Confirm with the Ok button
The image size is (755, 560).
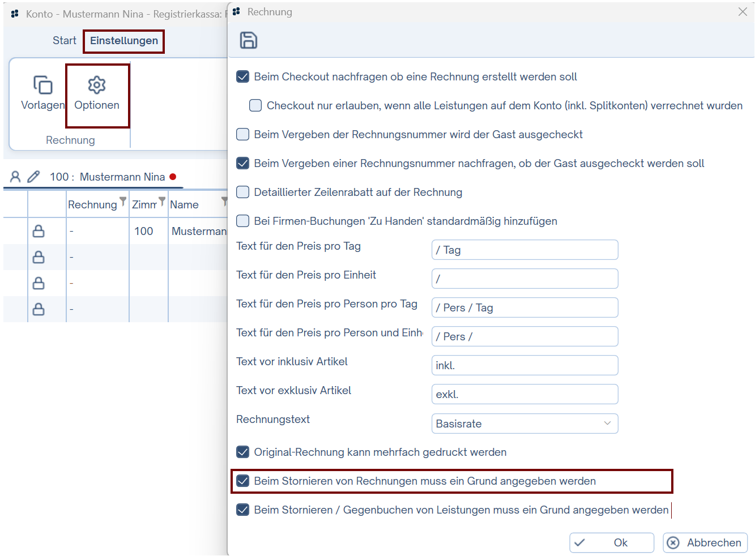click(612, 542)
